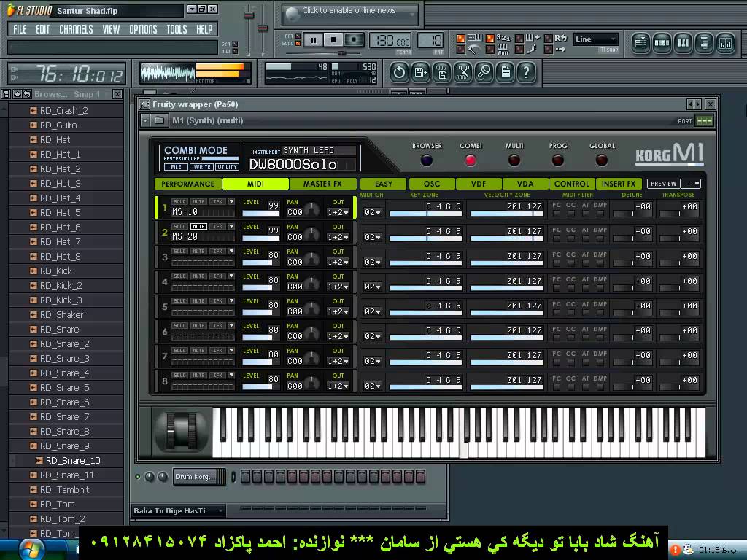Toggle loop recording R button
This screenshot has width=747, height=560.
pos(557,38)
